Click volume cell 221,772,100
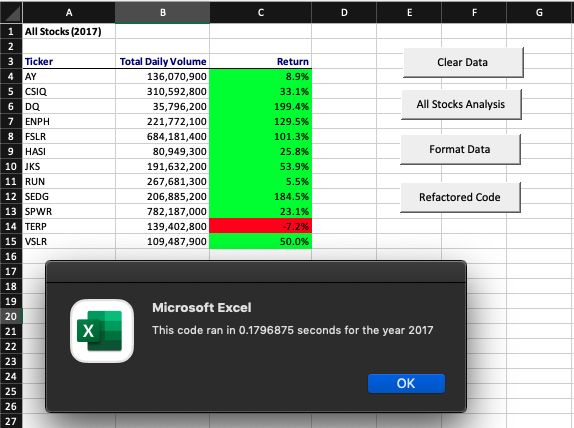This screenshot has height=428, width=574. click(163, 122)
